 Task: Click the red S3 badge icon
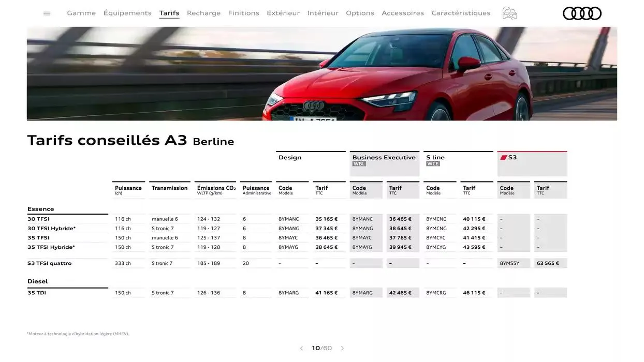(x=503, y=158)
